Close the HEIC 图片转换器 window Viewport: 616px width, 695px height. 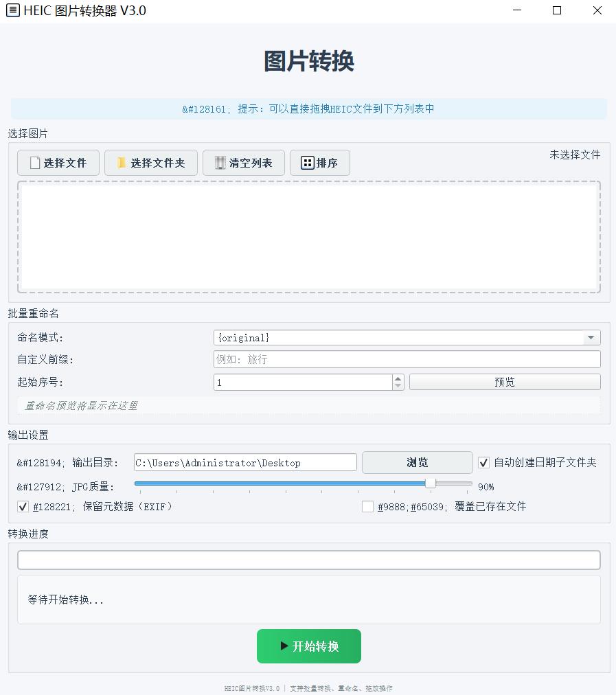597,10
